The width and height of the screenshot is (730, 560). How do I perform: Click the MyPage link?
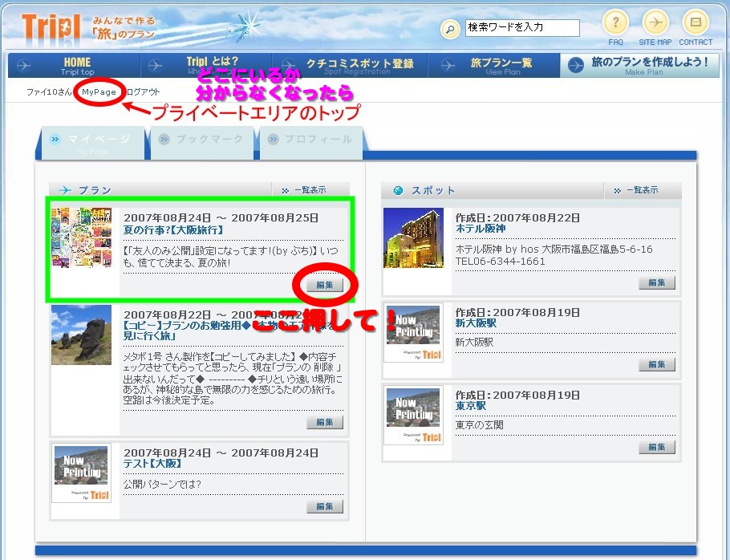(99, 92)
